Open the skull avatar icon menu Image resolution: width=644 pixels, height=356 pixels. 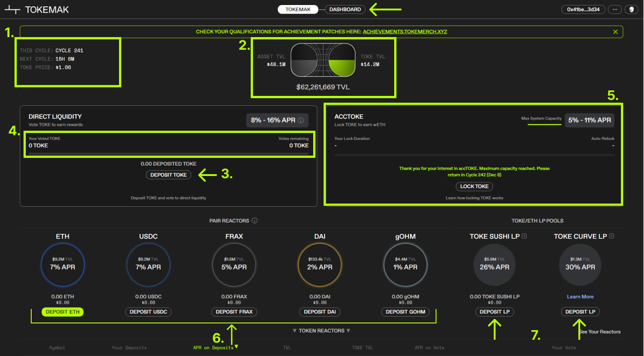631,9
